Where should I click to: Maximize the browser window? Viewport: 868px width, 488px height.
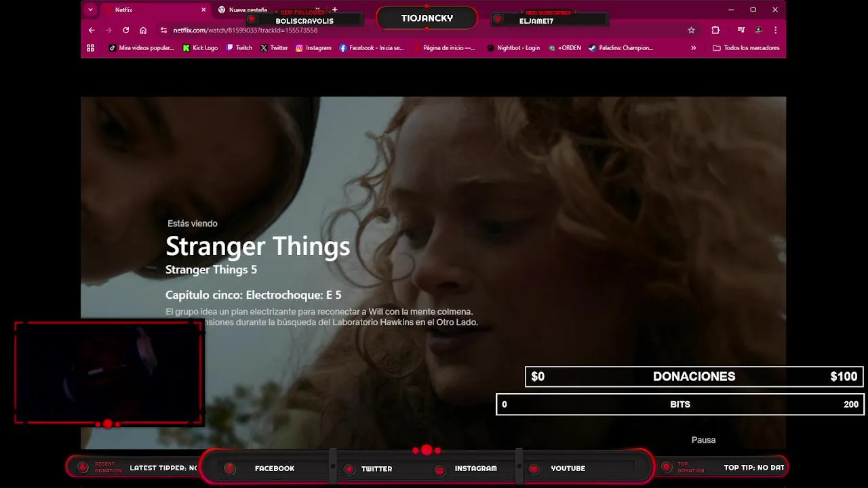[x=753, y=9]
